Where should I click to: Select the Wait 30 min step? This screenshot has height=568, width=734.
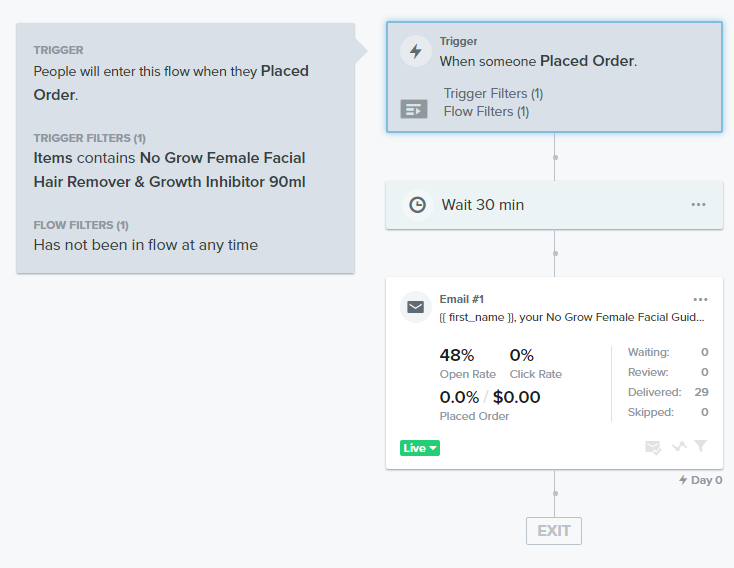point(554,205)
